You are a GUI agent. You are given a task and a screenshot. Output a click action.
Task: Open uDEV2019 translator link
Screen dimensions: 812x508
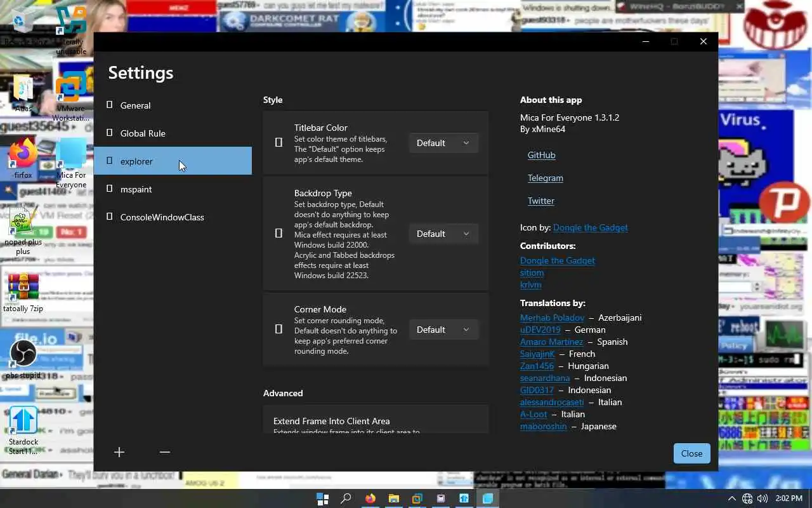coord(540,330)
